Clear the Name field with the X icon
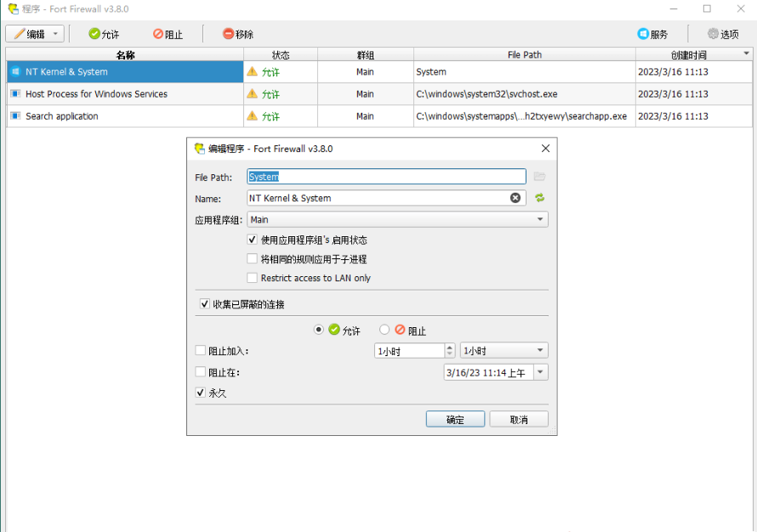757x532 pixels. click(515, 198)
